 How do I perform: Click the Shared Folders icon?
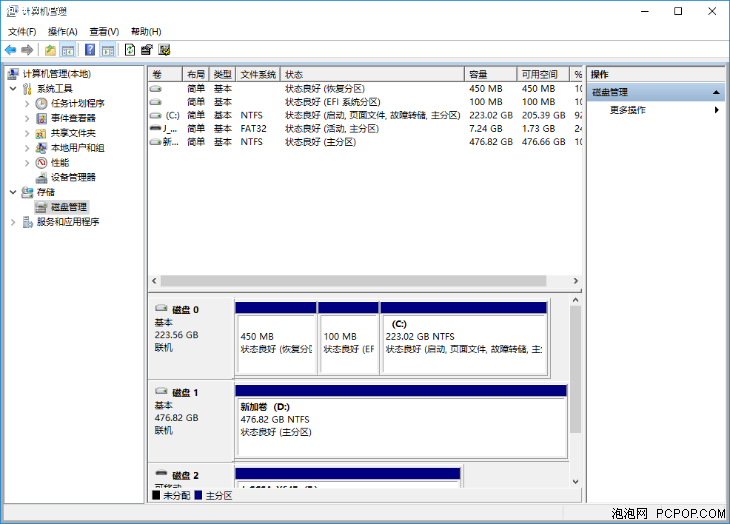41,133
